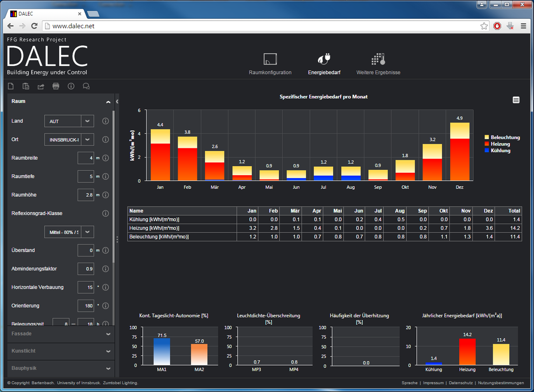Viewport: 534px width, 392px height.
Task: Click the share/export arrow icon
Action: click(41, 86)
